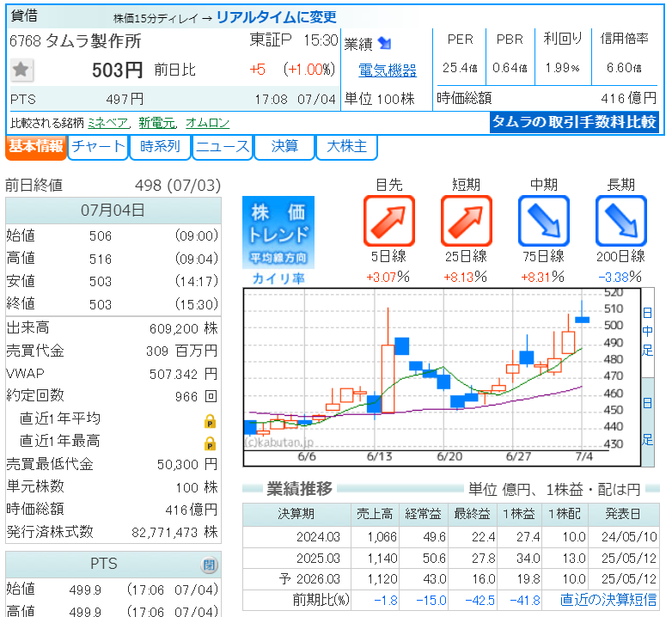This screenshot has width=672, height=617.
Task: Click the 業績 down-arrow icon
Action: (384, 43)
